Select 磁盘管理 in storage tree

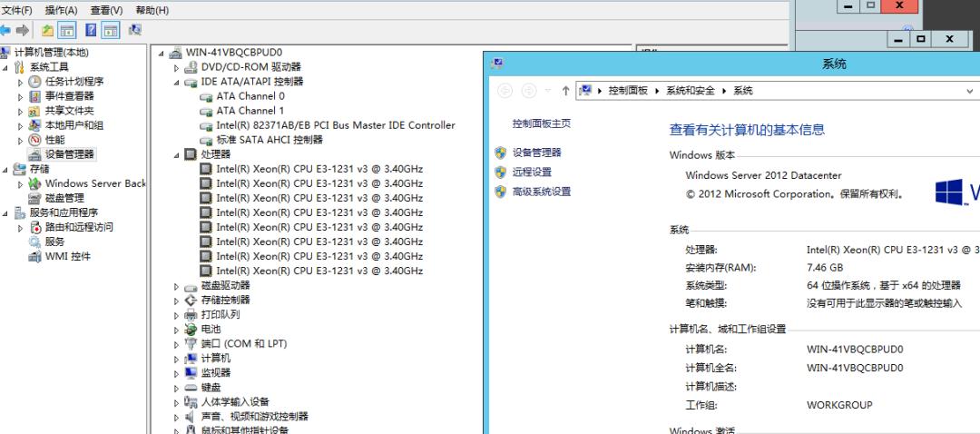click(64, 198)
